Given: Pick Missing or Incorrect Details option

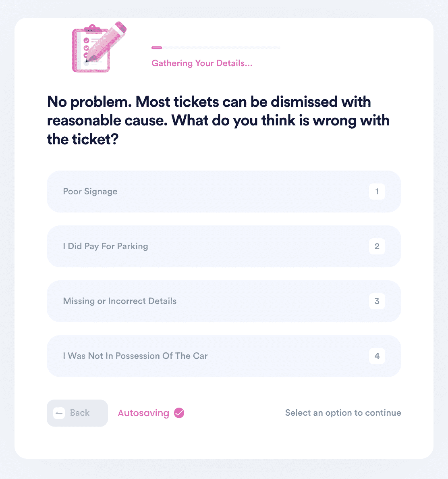Looking at the screenshot, I should pyautogui.click(x=224, y=301).
